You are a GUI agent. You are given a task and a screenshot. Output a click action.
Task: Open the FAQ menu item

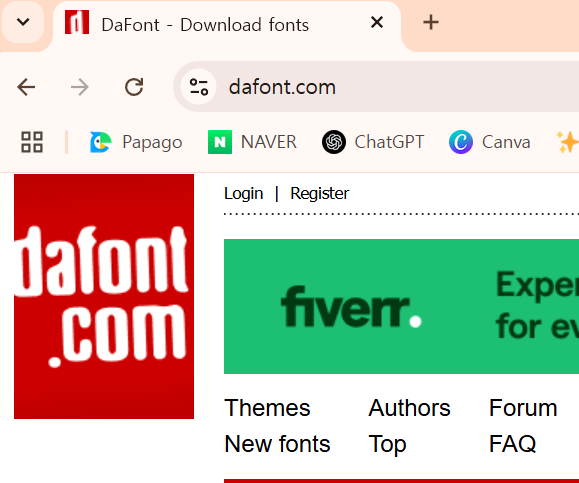tap(512, 444)
